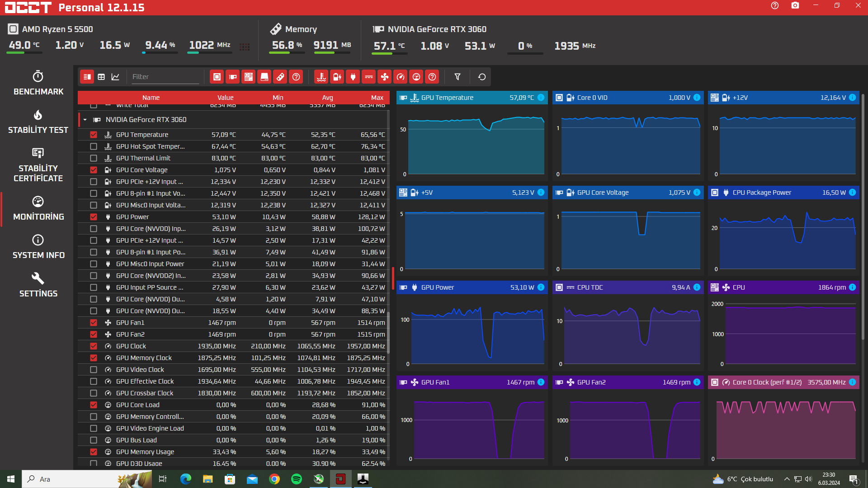Click the 9191 MB memory value

pyautogui.click(x=332, y=45)
